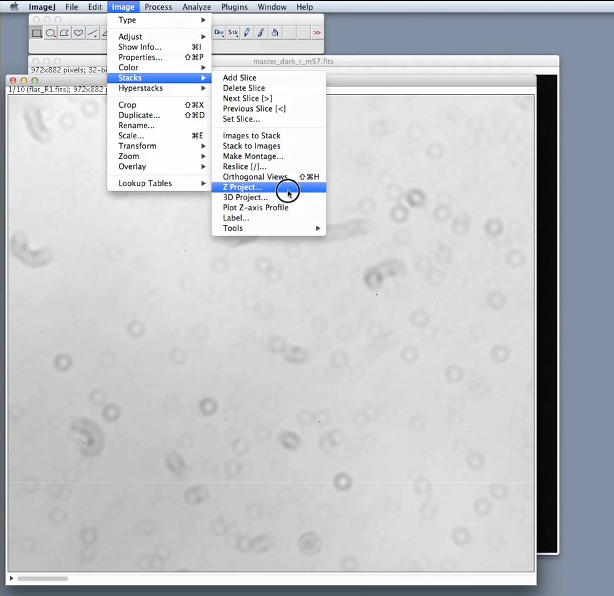Expand the Transform submenu
614x596 pixels.
159,146
